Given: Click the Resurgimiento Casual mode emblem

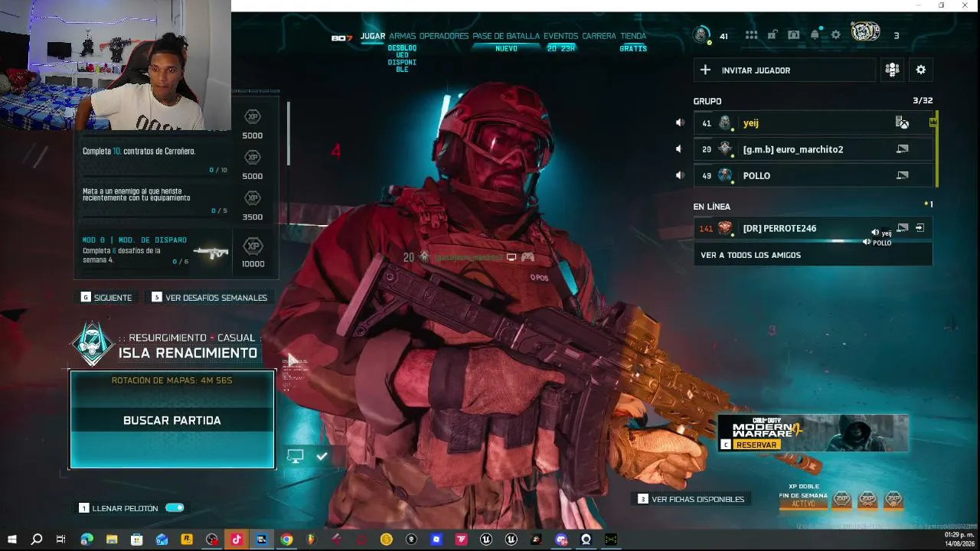Looking at the screenshot, I should [x=93, y=344].
